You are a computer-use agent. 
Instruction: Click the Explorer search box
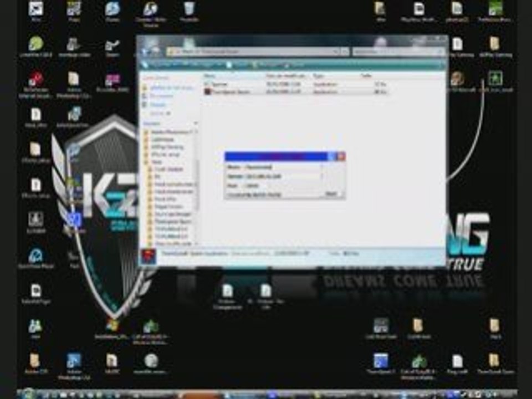(x=398, y=52)
